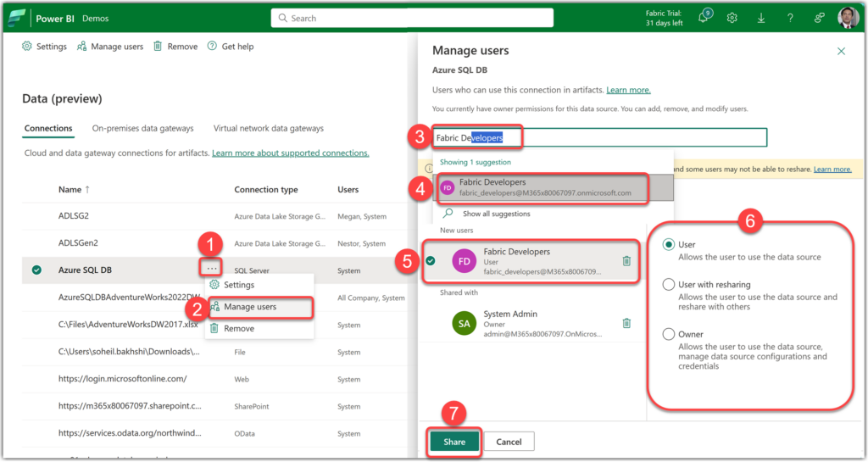Sort by Name column header
Screen dimensions: 868x462
pyautogui.click(x=74, y=189)
